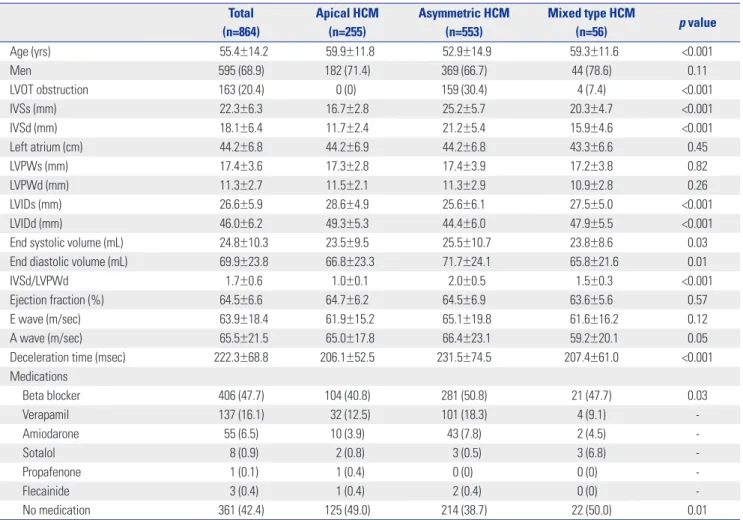Select the 'Left atrium (cm)' row label
The image size is (743, 520).
coord(46,147)
